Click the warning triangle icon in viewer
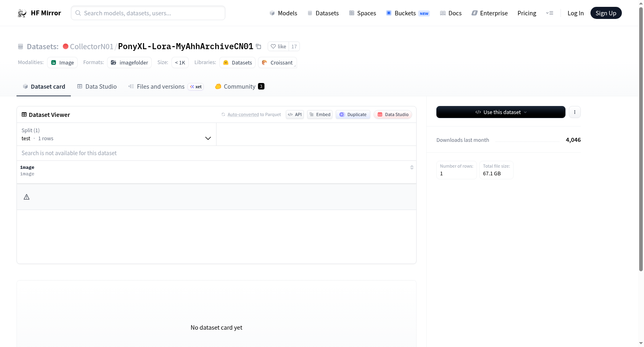Screen dimensions: 644x347 click(x=27, y=197)
